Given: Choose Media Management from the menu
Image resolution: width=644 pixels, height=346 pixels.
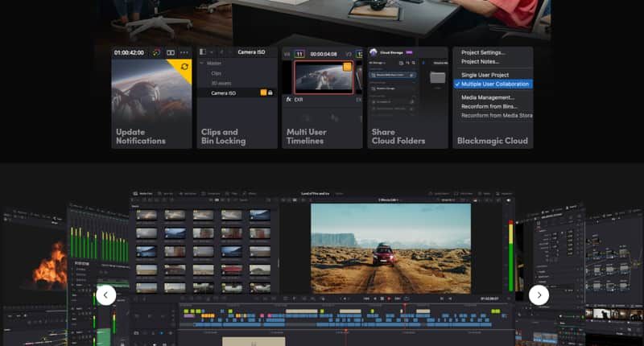Looking at the screenshot, I should click(487, 97).
